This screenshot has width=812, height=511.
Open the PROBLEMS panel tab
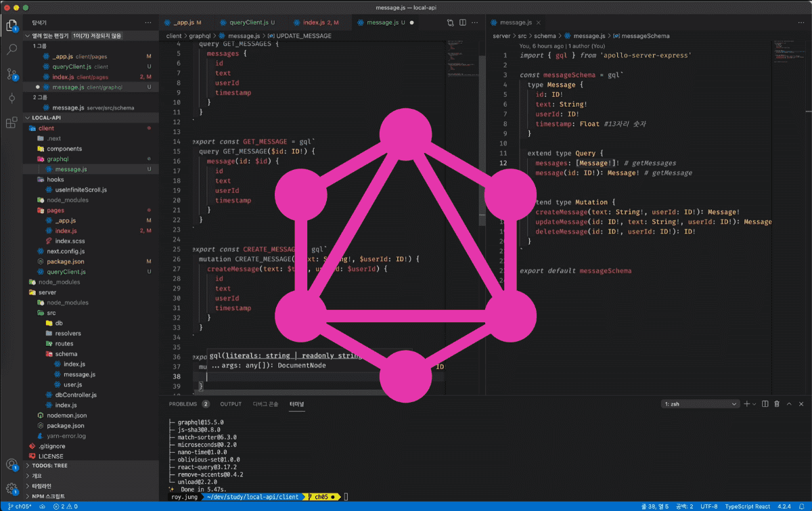(189, 404)
